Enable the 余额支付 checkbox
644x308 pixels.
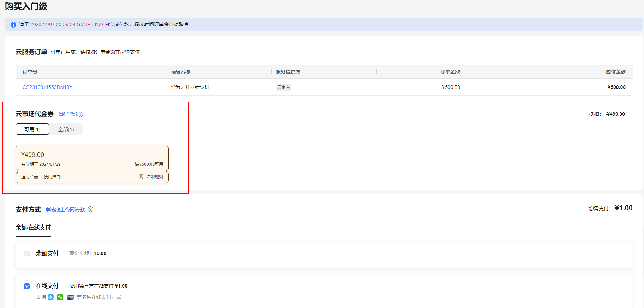[27, 254]
